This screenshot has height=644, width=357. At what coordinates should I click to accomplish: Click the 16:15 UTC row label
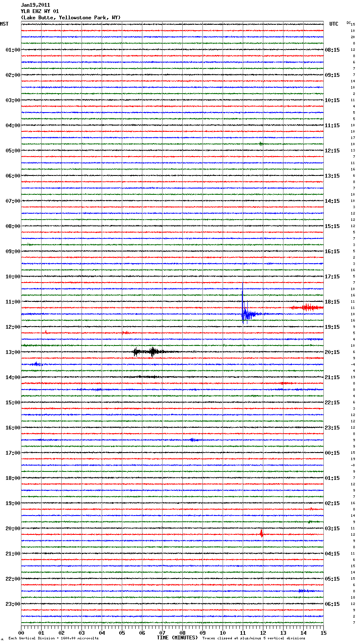(332, 251)
